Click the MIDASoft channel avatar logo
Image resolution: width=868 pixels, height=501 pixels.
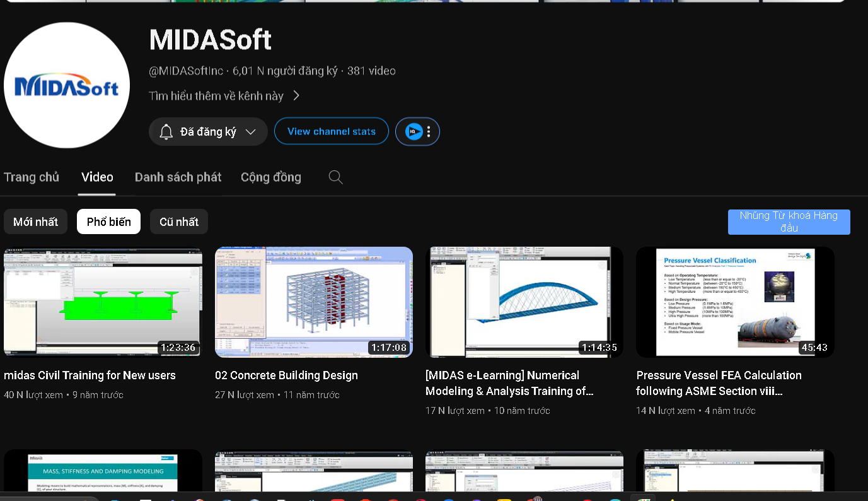tap(67, 86)
